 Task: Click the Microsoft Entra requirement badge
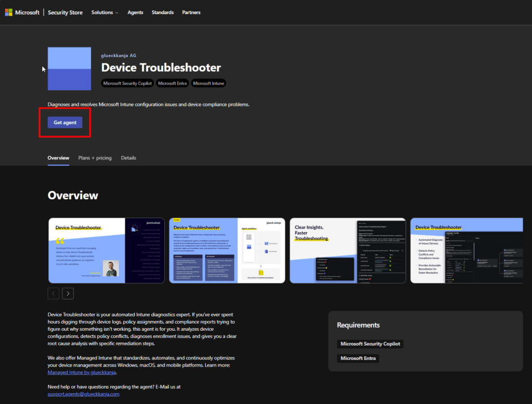click(x=358, y=358)
